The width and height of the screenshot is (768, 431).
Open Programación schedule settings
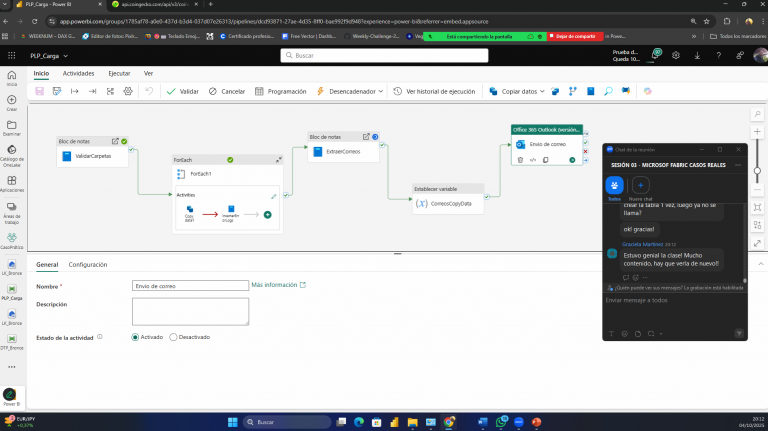tap(281, 91)
